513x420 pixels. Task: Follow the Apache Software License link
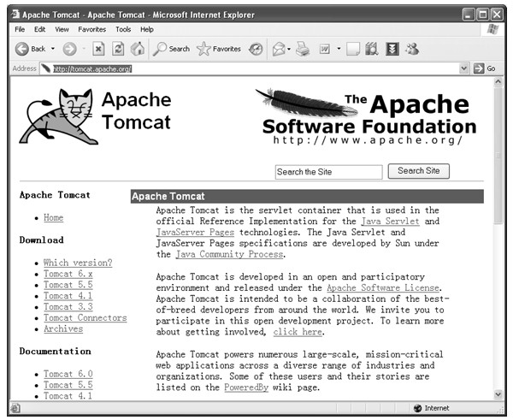[383, 288]
